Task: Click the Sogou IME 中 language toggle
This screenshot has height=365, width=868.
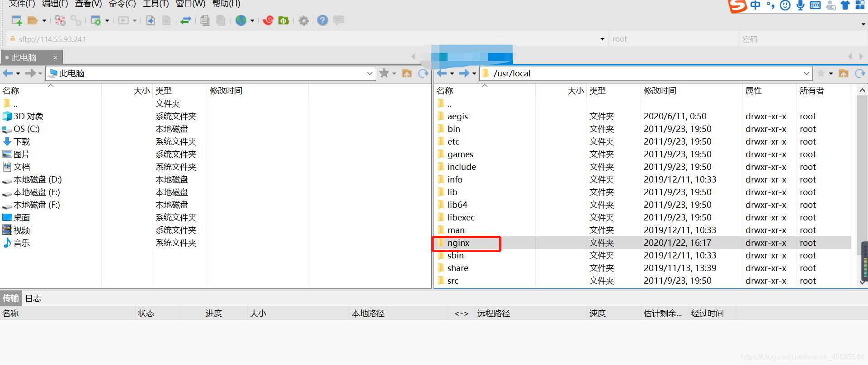Action: pyautogui.click(x=755, y=5)
